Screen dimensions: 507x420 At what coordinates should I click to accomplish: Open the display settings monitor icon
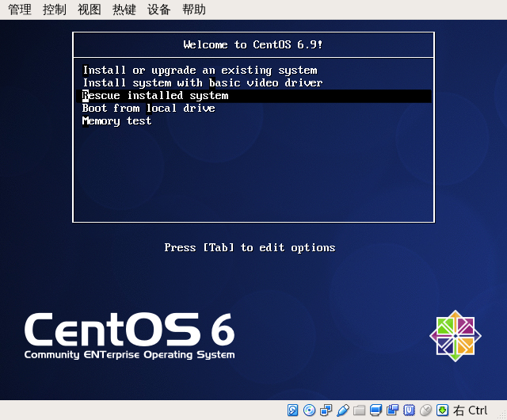pyautogui.click(x=375, y=410)
